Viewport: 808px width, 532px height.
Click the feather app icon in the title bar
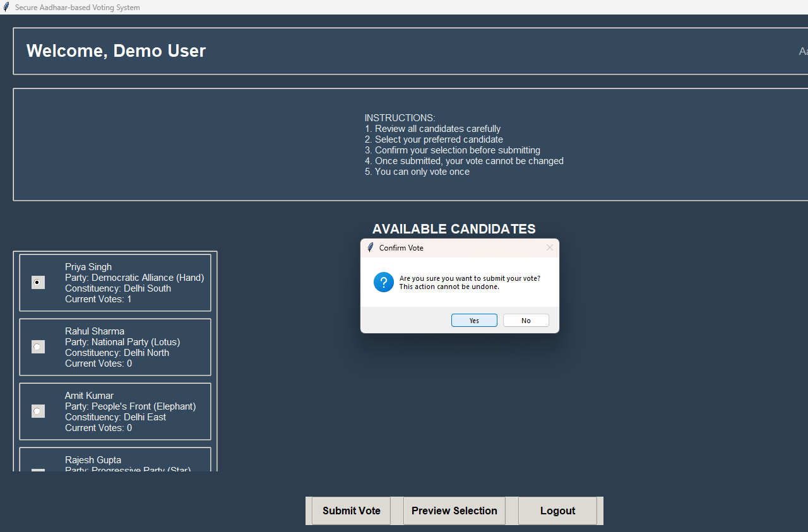(x=6, y=8)
